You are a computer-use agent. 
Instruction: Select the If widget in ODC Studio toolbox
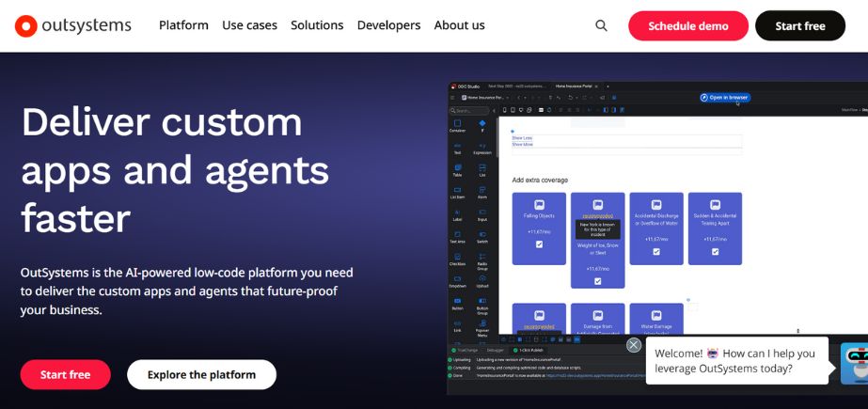[482, 126]
